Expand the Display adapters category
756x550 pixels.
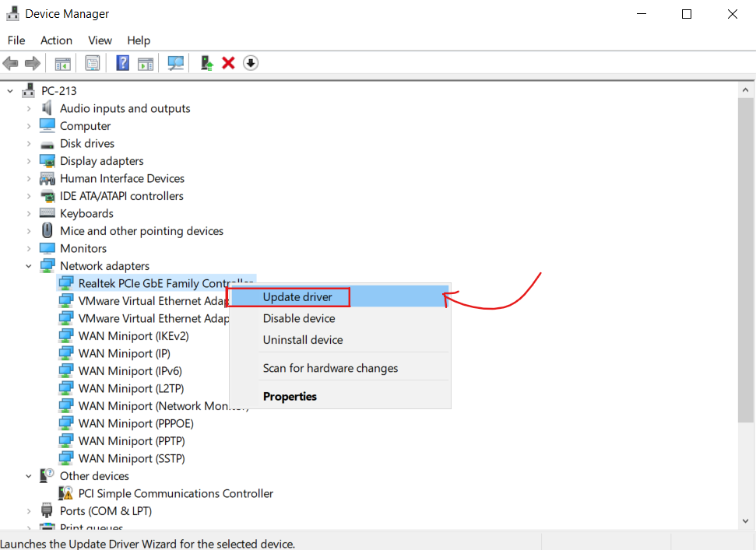click(x=29, y=161)
